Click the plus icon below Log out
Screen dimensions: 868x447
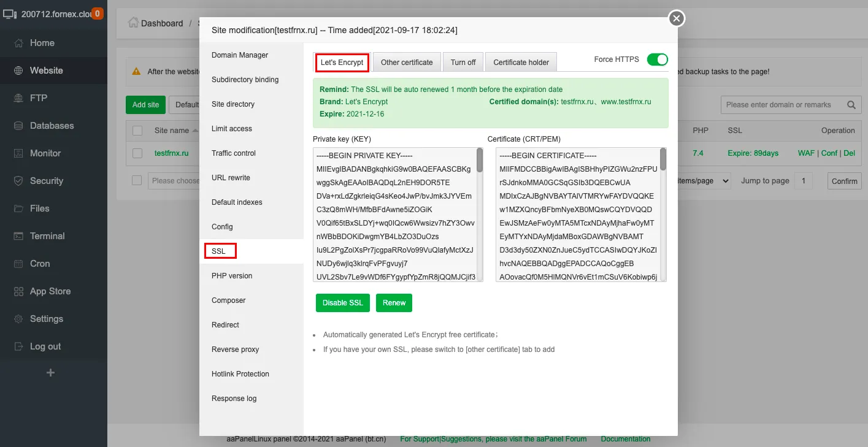click(51, 373)
